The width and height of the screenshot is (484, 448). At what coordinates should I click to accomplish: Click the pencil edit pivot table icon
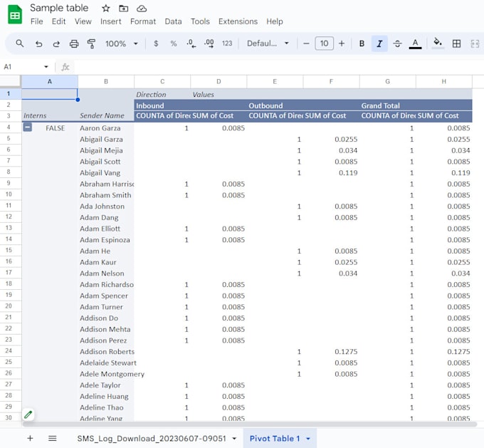(28, 415)
